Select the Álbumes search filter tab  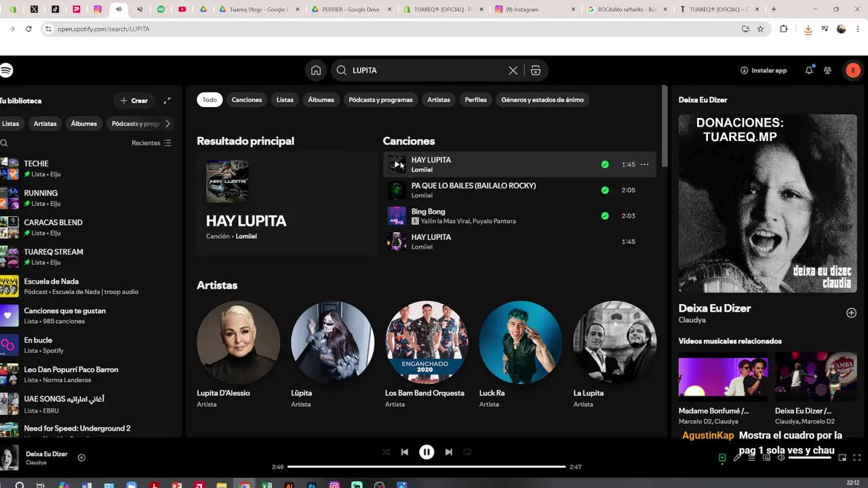(x=321, y=100)
